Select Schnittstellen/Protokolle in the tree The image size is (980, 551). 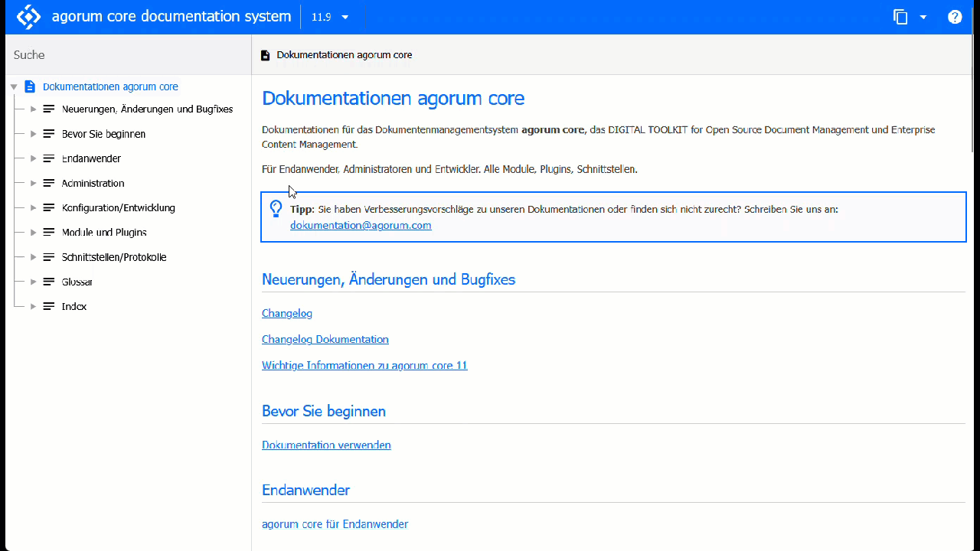click(113, 257)
